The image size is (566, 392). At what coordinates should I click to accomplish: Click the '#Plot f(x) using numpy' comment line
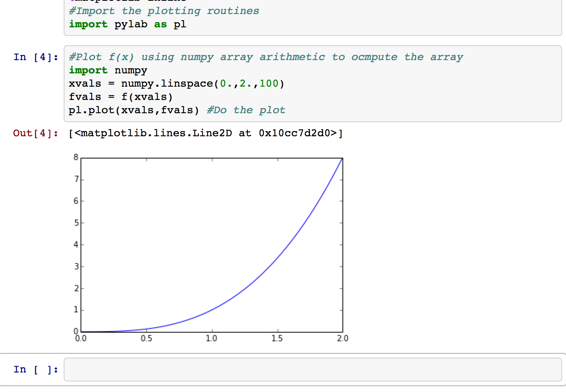[266, 57]
